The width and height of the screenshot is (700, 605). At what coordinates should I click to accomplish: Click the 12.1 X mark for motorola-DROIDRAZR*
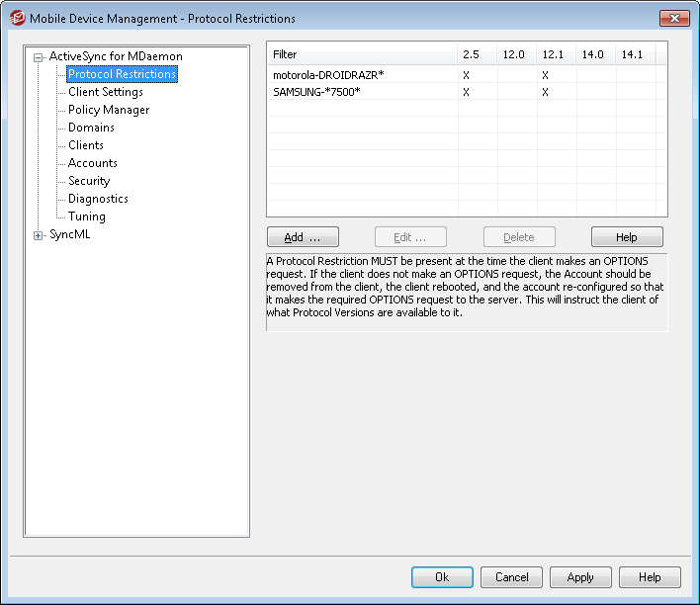[x=545, y=75]
